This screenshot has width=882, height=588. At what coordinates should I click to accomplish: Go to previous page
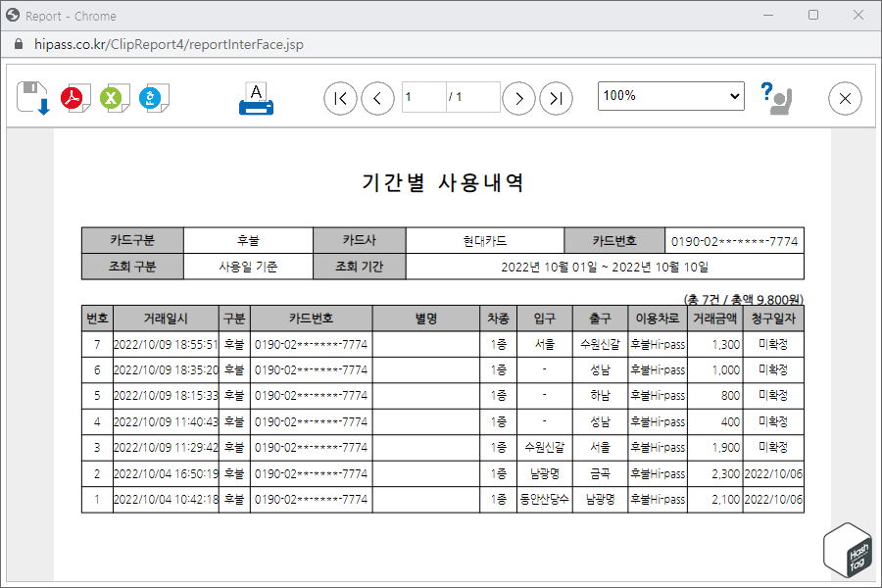pyautogui.click(x=377, y=98)
